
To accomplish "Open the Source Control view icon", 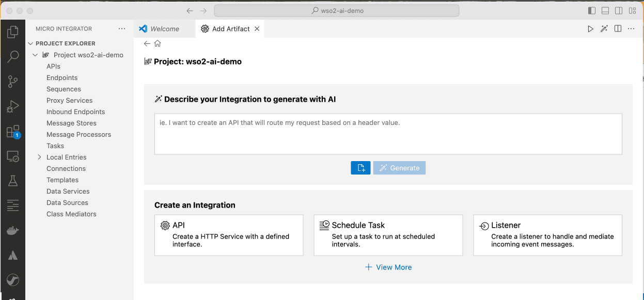I will click(x=12, y=82).
